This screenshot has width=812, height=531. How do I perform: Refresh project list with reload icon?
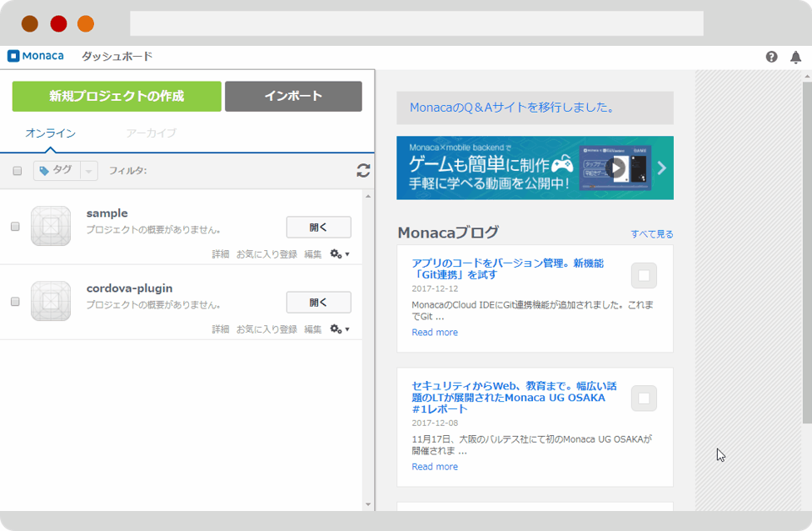[364, 171]
